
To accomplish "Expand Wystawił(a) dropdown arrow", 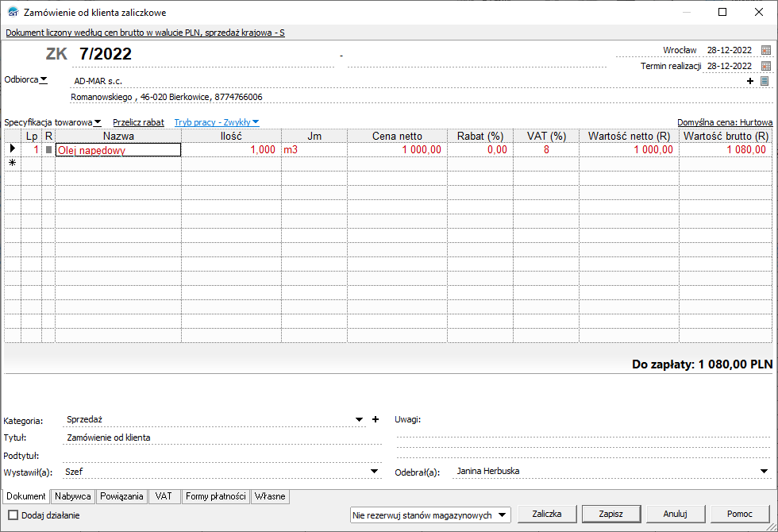I will (x=375, y=472).
